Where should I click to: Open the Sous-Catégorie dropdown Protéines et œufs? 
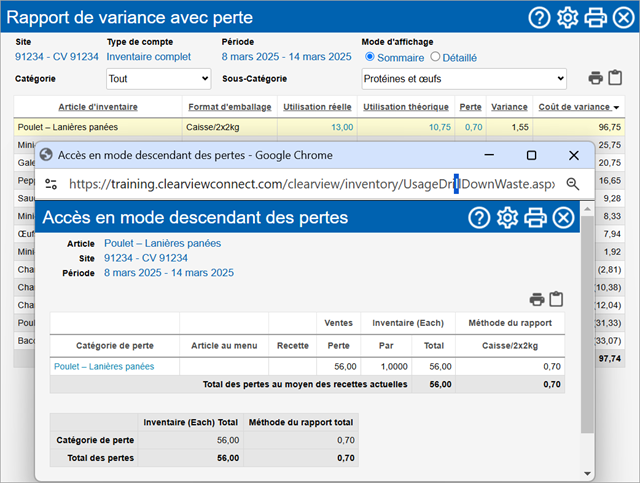pos(464,78)
